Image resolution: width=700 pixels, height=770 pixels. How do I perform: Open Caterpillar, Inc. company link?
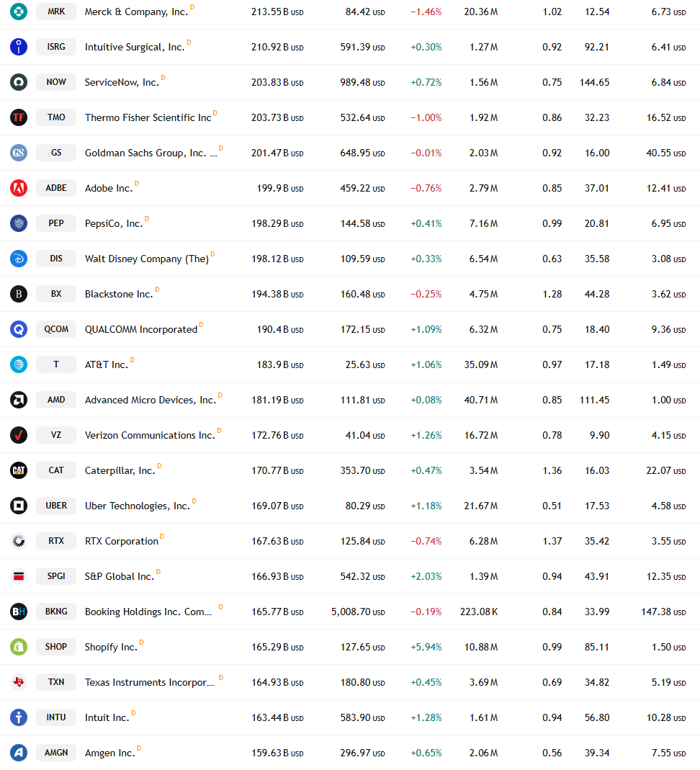[x=120, y=471]
